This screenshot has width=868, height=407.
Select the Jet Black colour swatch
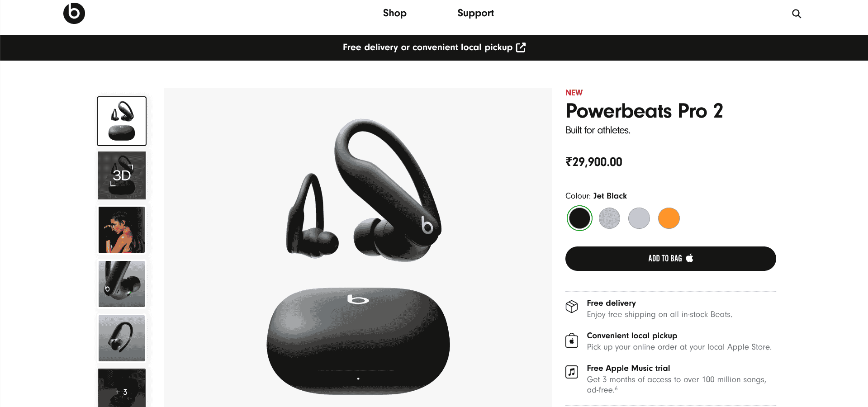[x=579, y=218]
